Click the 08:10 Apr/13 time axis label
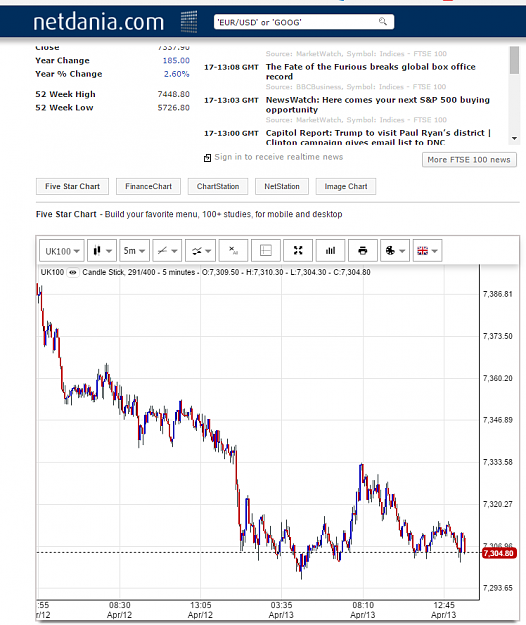Viewport: 526px width, 625px height. click(363, 610)
